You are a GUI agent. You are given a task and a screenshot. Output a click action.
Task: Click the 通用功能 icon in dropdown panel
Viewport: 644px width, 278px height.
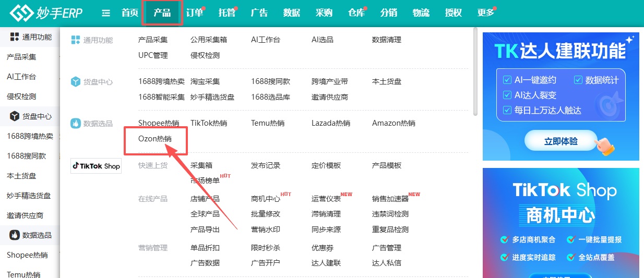pyautogui.click(x=76, y=40)
